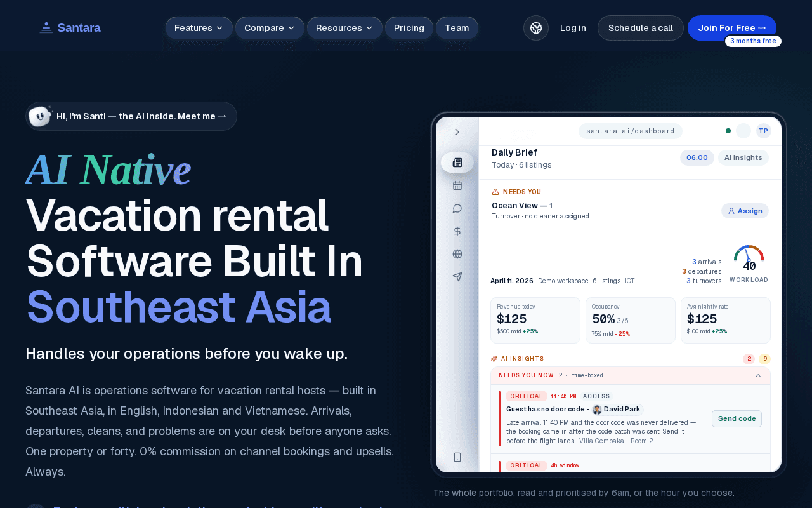
Task: Open the TP user avatar in the dashboard
Action: (763, 131)
